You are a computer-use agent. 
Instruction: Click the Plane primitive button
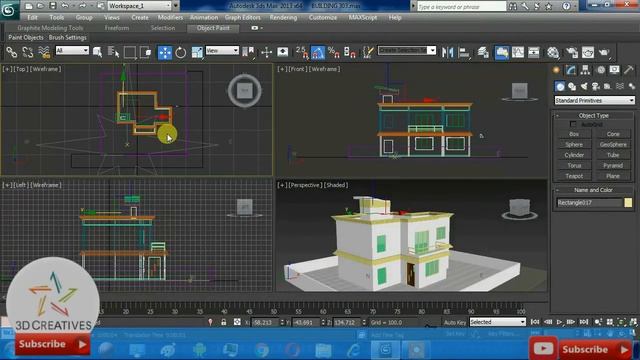(x=613, y=176)
